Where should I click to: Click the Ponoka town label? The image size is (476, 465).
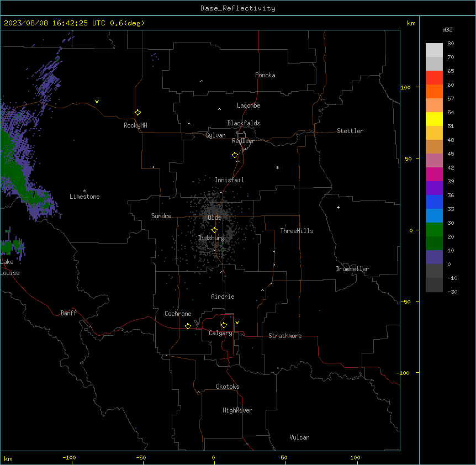pyautogui.click(x=265, y=75)
